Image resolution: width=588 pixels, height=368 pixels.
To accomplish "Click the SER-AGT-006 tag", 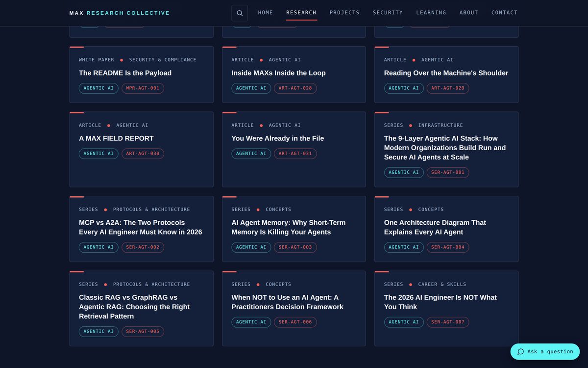I will point(295,322).
